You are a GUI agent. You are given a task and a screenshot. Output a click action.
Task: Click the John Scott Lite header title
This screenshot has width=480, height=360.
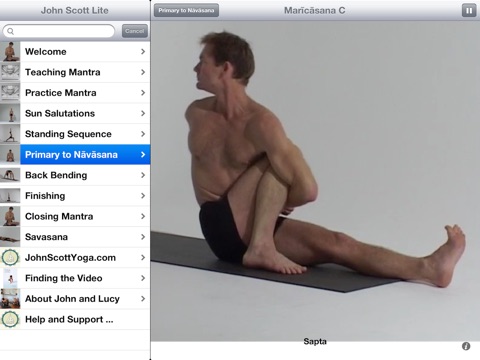[x=75, y=10]
